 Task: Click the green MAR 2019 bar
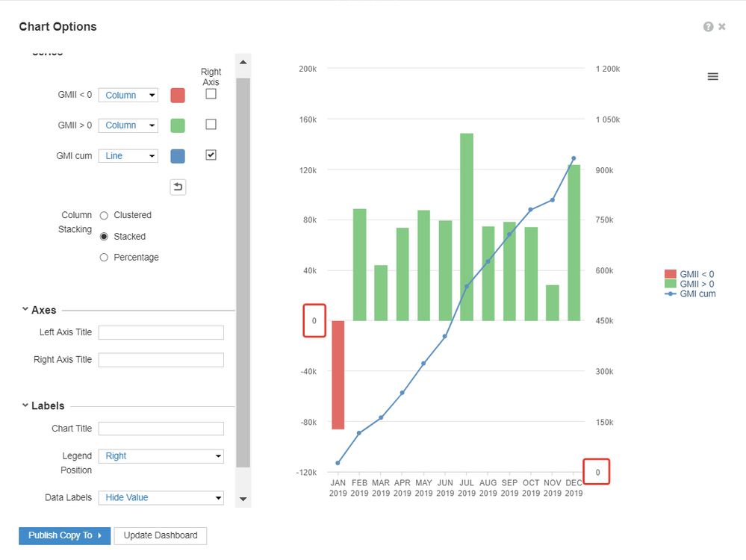[381, 293]
